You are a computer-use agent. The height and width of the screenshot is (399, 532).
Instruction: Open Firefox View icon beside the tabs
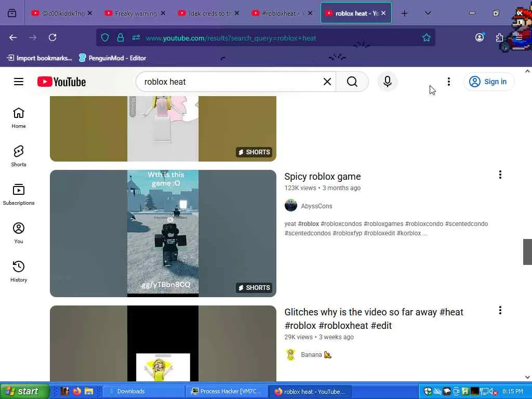(x=12, y=13)
